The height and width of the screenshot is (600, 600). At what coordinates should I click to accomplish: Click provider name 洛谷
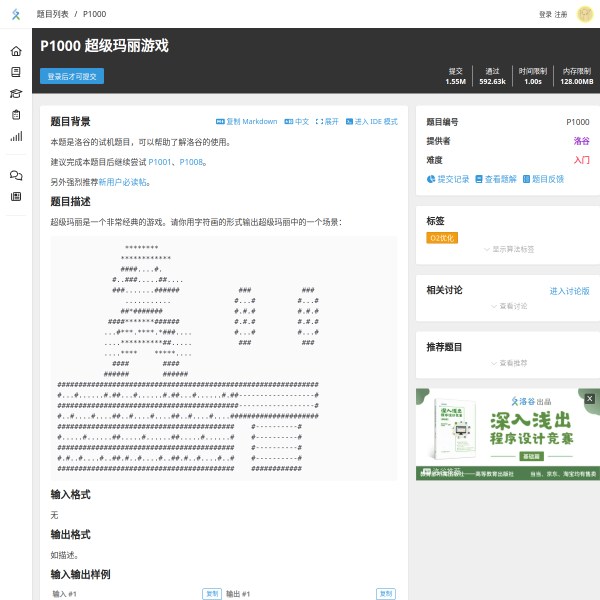tap(581, 141)
